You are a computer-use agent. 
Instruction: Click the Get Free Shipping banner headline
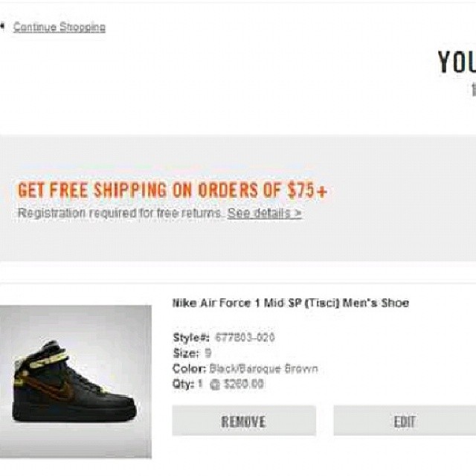coord(172,190)
